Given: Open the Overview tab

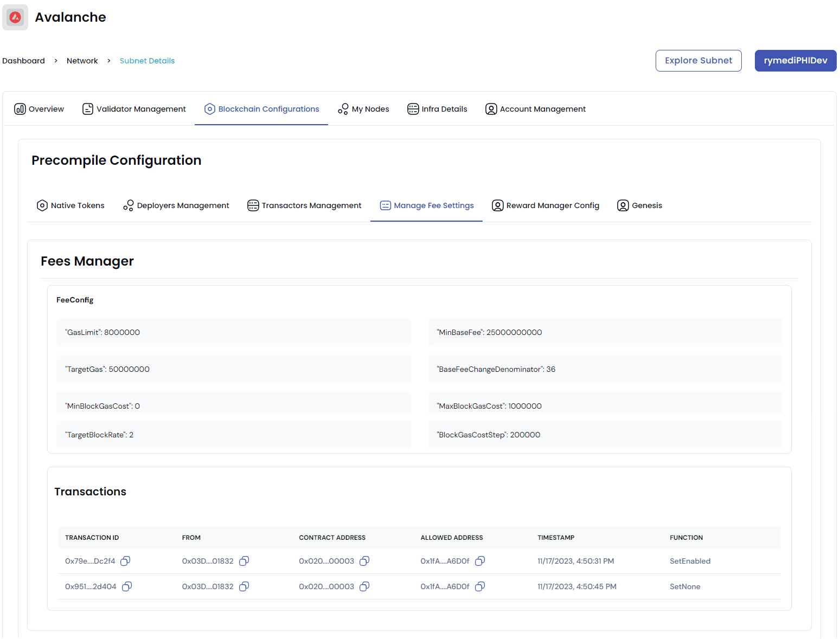Looking at the screenshot, I should coord(39,109).
